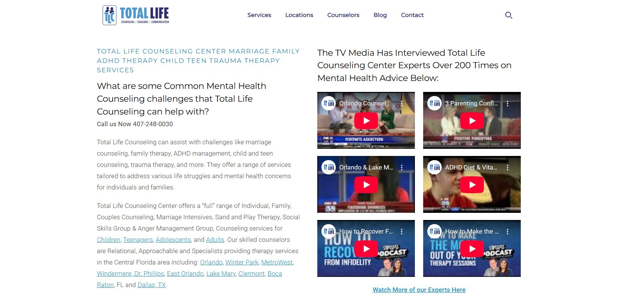Click the How to Recover F video title
Viewport: 644px width, 304px height.
click(x=366, y=231)
